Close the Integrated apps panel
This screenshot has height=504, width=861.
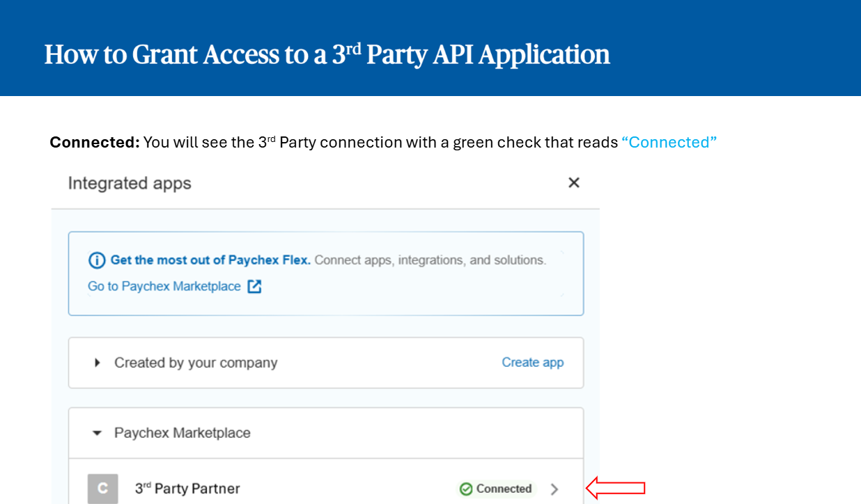pyautogui.click(x=573, y=182)
